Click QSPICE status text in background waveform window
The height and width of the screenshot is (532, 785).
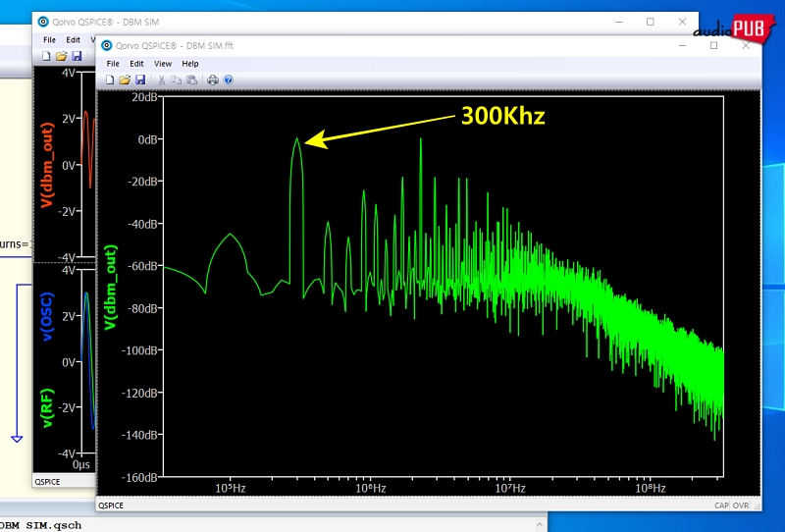pyautogui.click(x=47, y=481)
